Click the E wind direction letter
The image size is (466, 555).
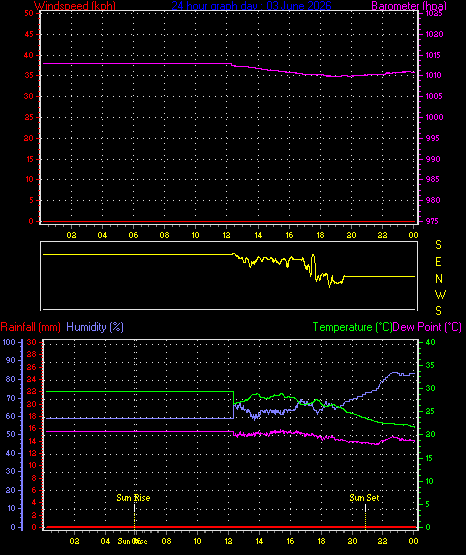click(x=438, y=262)
